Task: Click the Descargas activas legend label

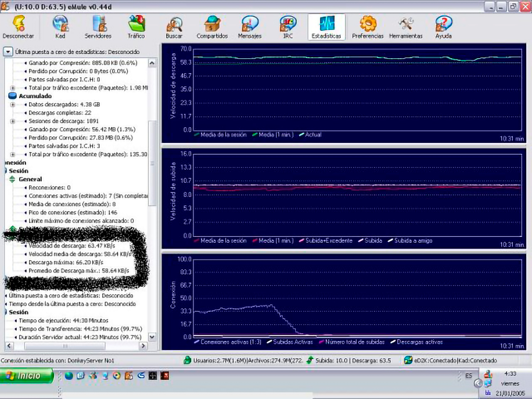Action: coord(420,342)
